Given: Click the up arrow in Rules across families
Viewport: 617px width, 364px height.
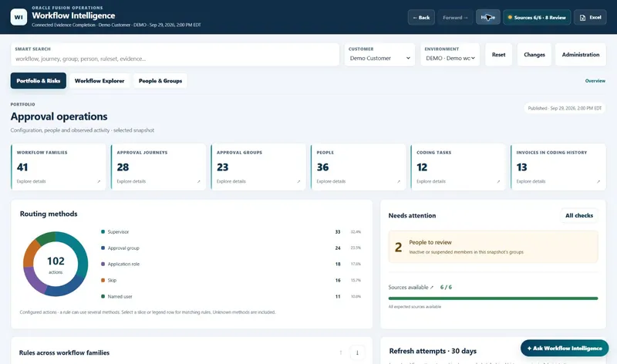Looking at the screenshot, I should point(341,352).
